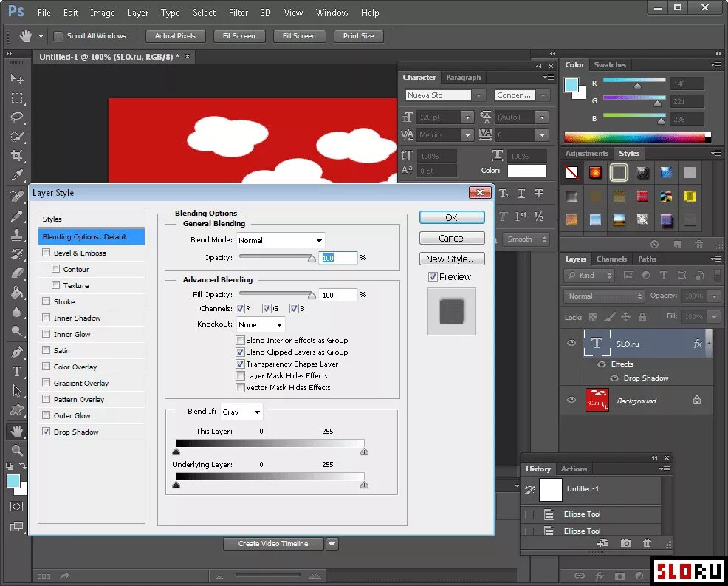Click the Create Video Timeline button
The width and height of the screenshot is (728, 586).
[273, 544]
